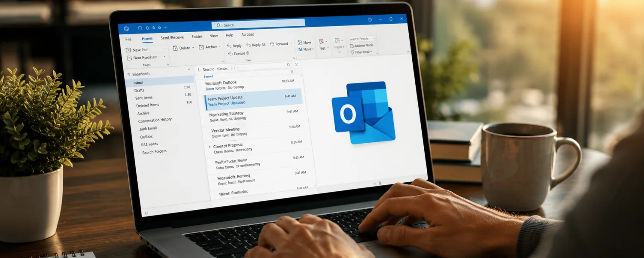Screen dimensions: 644x258
Task: Open the Archive folder in sidebar
Action: coord(143,114)
